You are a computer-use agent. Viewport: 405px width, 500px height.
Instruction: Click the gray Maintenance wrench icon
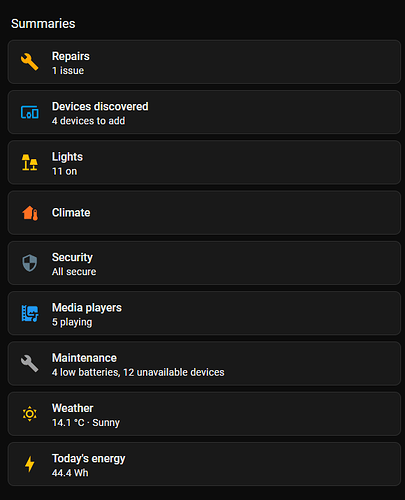(30, 363)
